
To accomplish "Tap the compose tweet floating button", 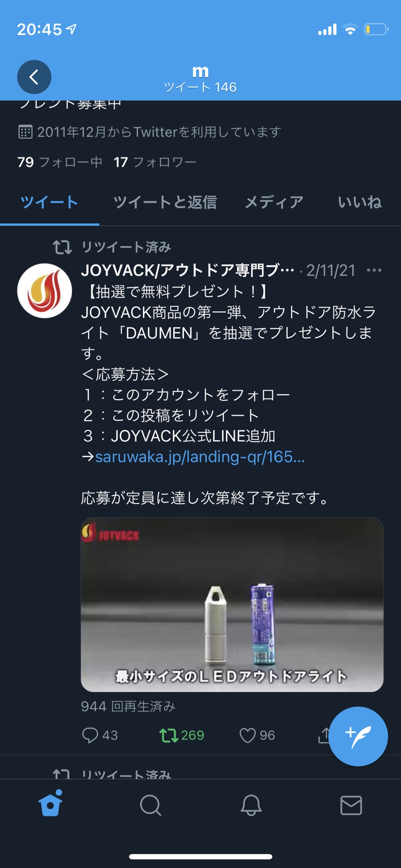I will tap(358, 736).
